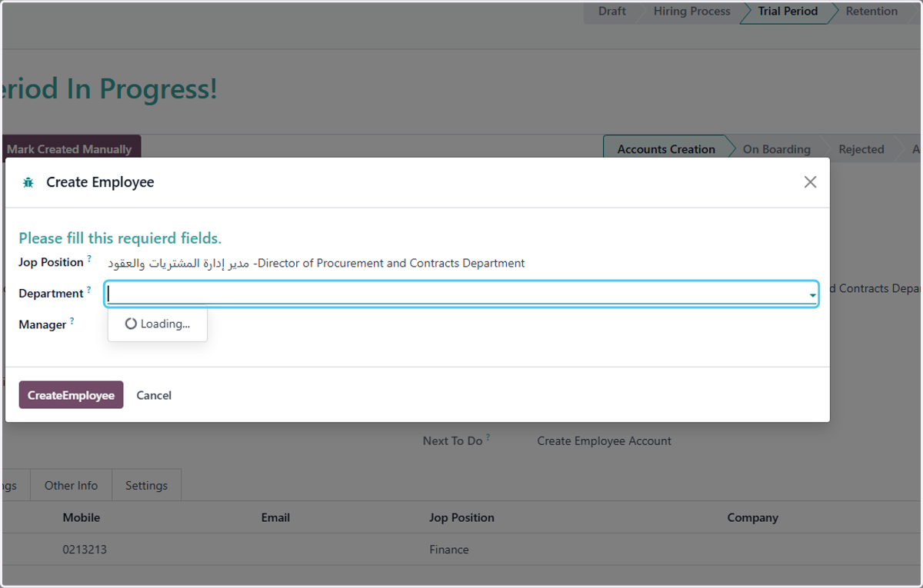Image resolution: width=923 pixels, height=588 pixels.
Task: Click the Director of Procurement position value
Action: click(x=316, y=263)
